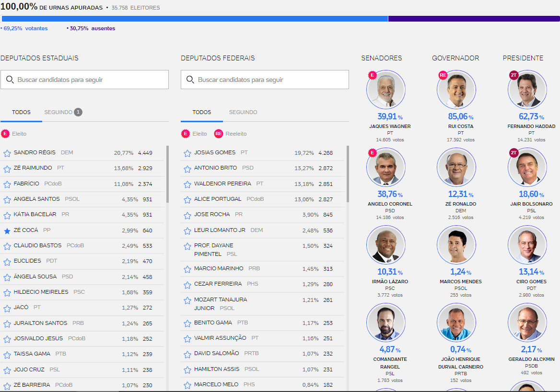Screen dimensions: 560x392
Task: Click star next to Euclides
Action: tap(7, 262)
